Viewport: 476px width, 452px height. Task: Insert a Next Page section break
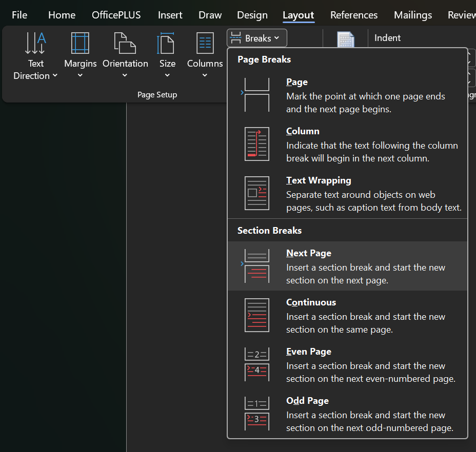click(347, 266)
